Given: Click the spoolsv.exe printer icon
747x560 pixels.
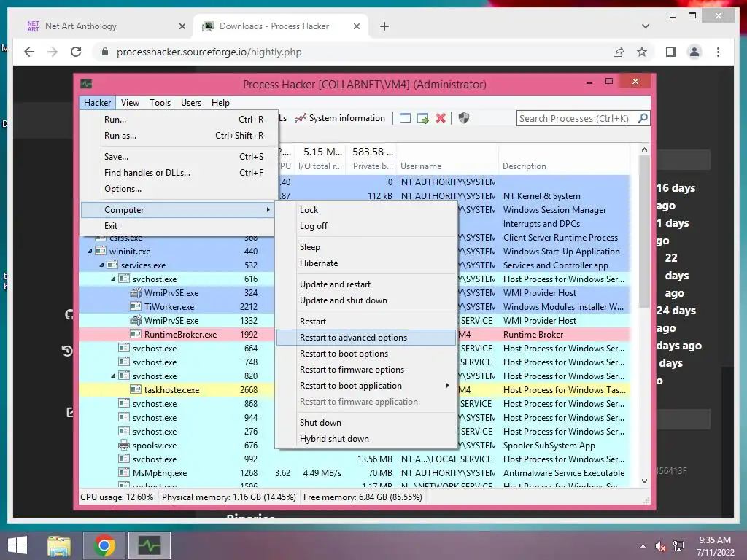Looking at the screenshot, I should [x=124, y=446].
